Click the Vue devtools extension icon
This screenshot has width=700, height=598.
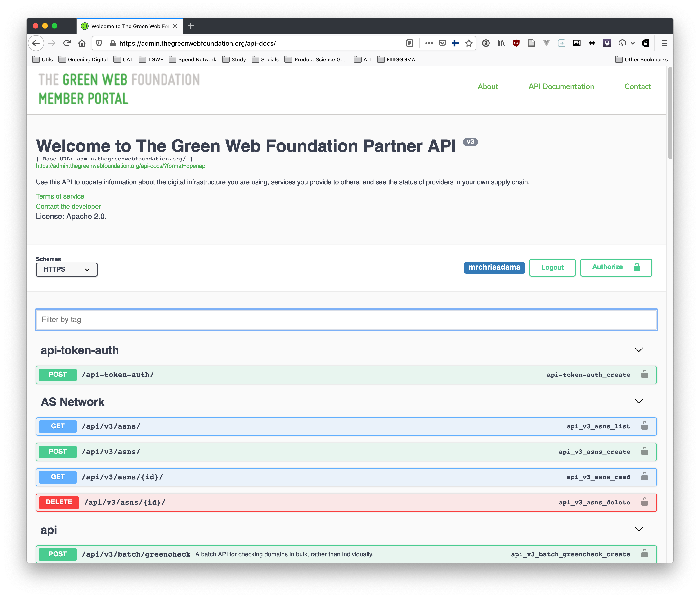coord(546,43)
